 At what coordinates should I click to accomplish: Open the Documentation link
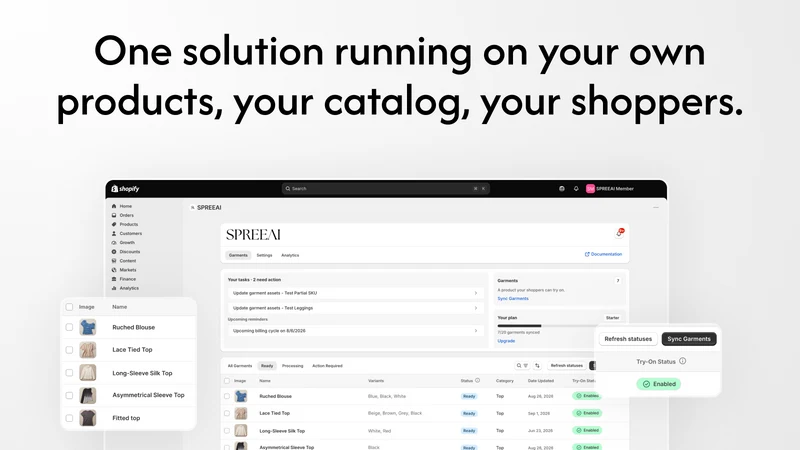click(603, 254)
